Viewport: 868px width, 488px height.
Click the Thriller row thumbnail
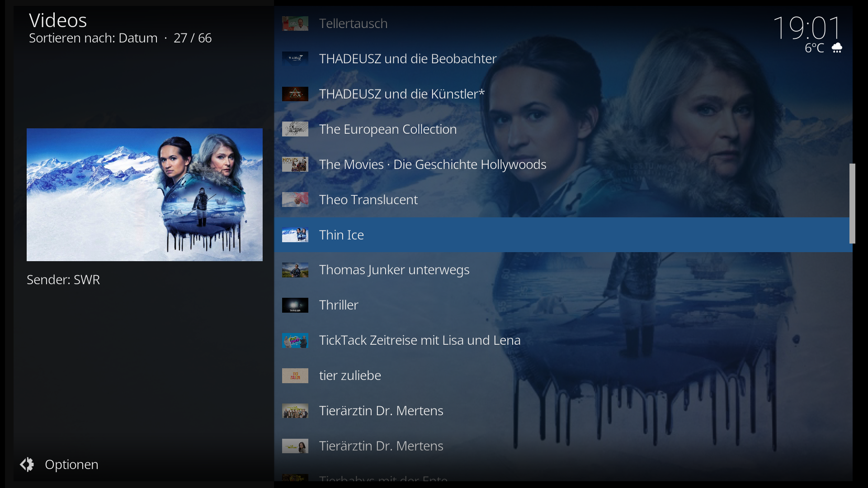(x=295, y=305)
